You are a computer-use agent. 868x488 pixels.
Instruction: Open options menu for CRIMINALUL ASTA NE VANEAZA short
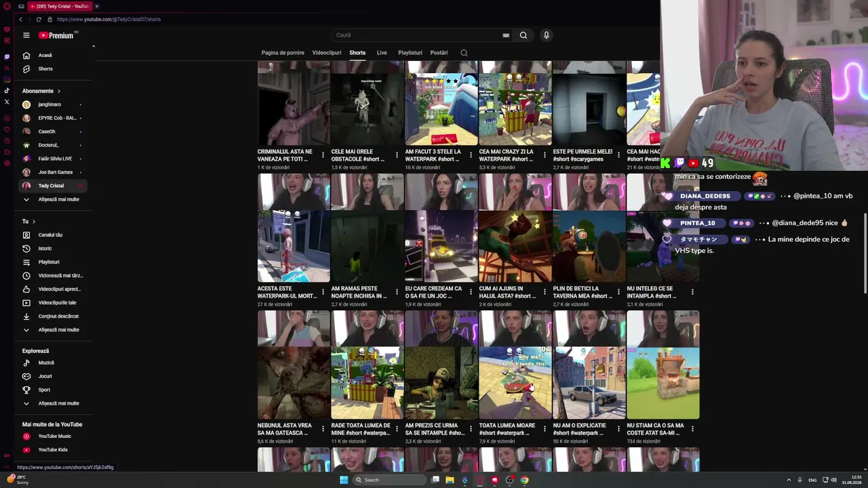click(x=323, y=155)
